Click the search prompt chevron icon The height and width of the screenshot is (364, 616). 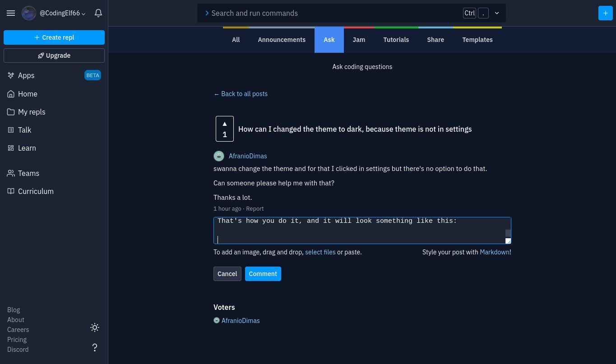pos(207,13)
